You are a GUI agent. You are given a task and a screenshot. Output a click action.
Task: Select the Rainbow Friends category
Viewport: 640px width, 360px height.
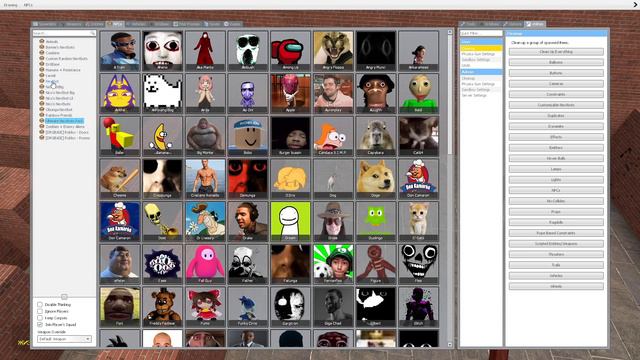[x=58, y=116]
